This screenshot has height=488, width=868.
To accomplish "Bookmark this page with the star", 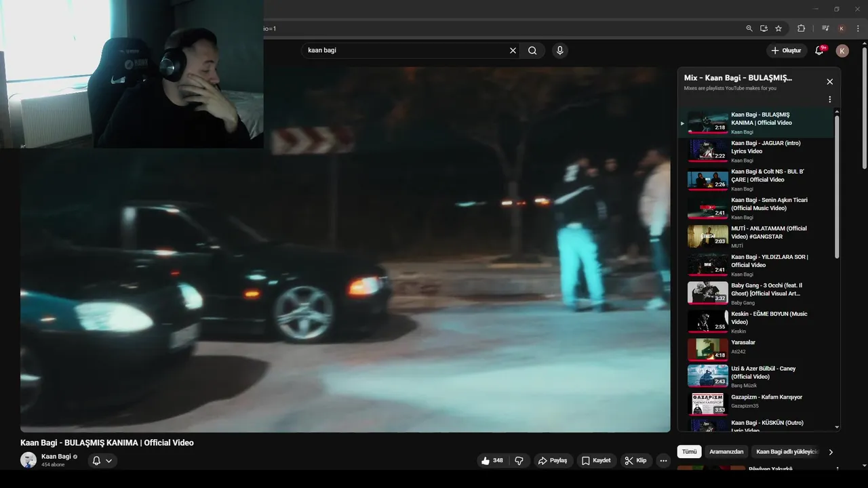I will 778,28.
